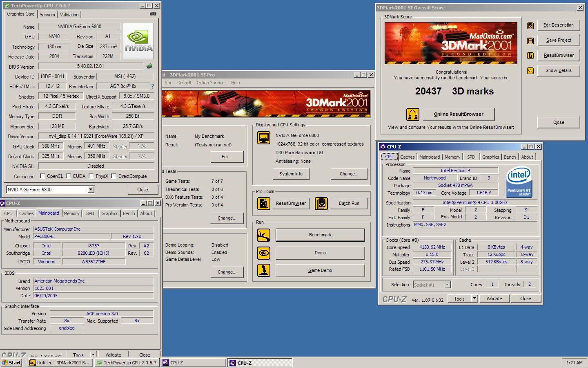Click the Core Speed value 4130.62 MHz
Image resolution: width=588 pixels, height=368 pixels.
tap(432, 247)
